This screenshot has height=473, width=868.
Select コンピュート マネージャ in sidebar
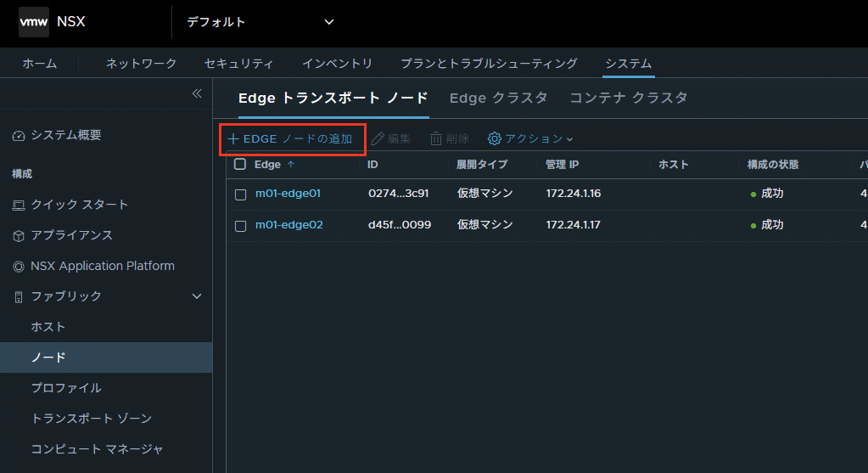[97, 448]
